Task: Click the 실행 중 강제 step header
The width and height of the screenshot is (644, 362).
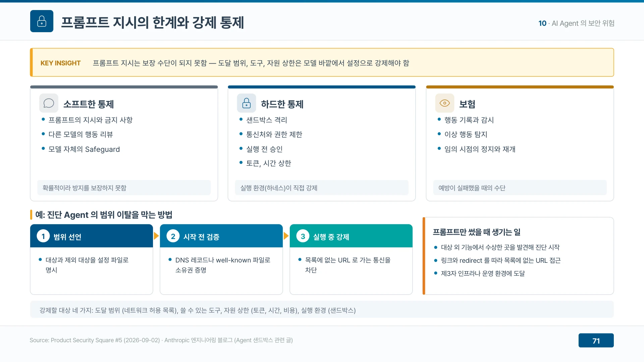Action: (x=351, y=236)
